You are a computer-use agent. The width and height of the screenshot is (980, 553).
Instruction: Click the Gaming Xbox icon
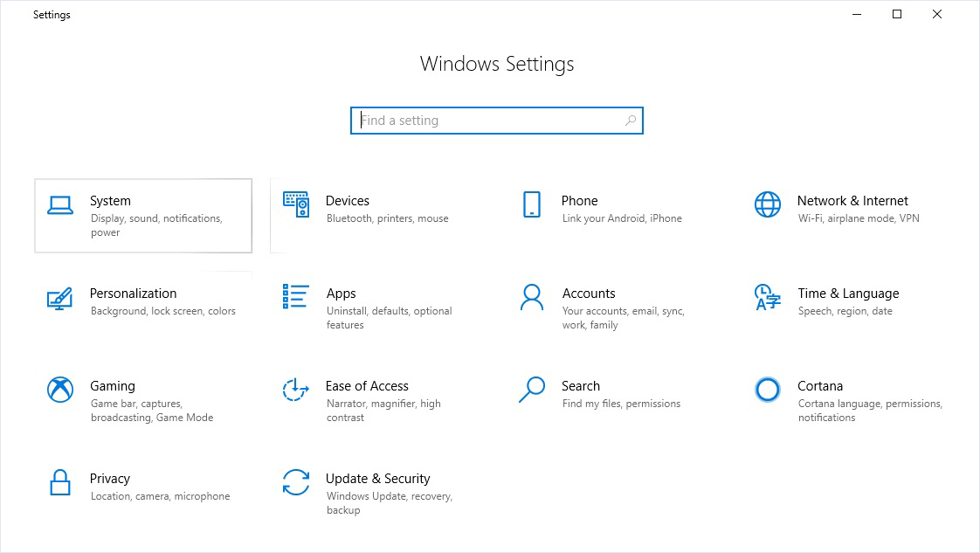[x=60, y=390]
